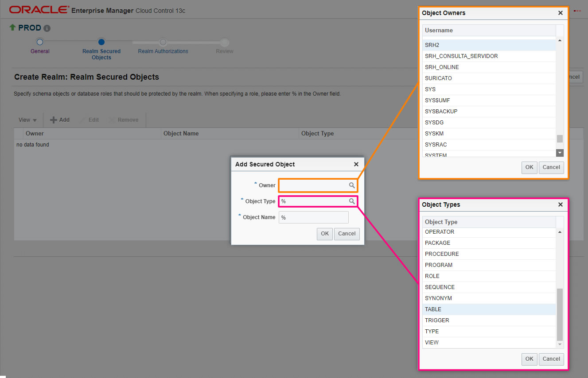Select SYSDG username

[489, 123]
